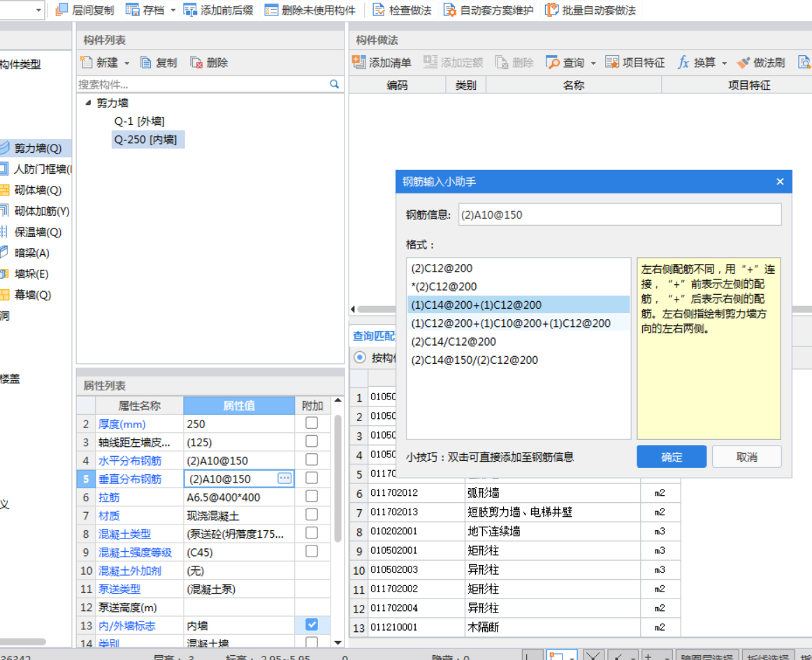Click 项目特征 toolbar icon
Viewport: 812px width, 660px height.
click(612, 62)
